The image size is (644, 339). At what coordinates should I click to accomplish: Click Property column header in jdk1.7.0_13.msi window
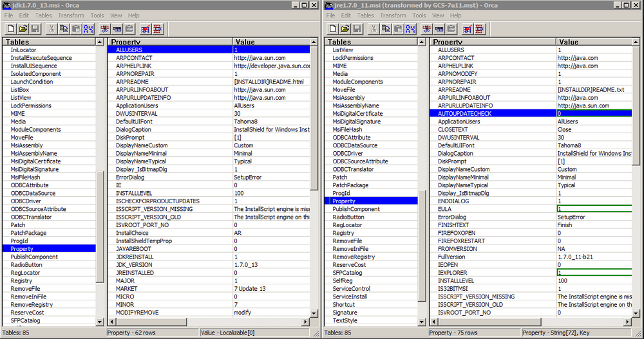tap(170, 42)
